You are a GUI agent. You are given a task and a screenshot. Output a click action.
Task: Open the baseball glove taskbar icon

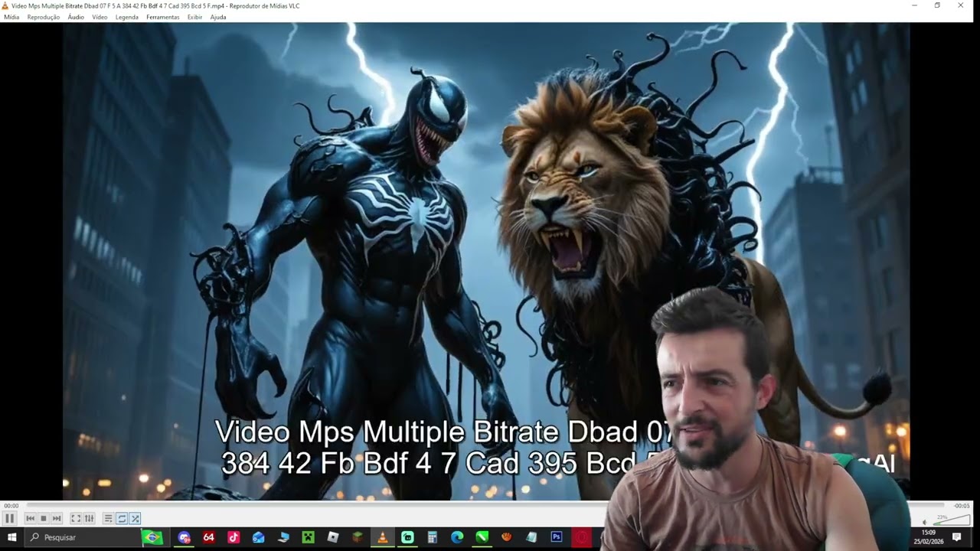[x=507, y=537]
